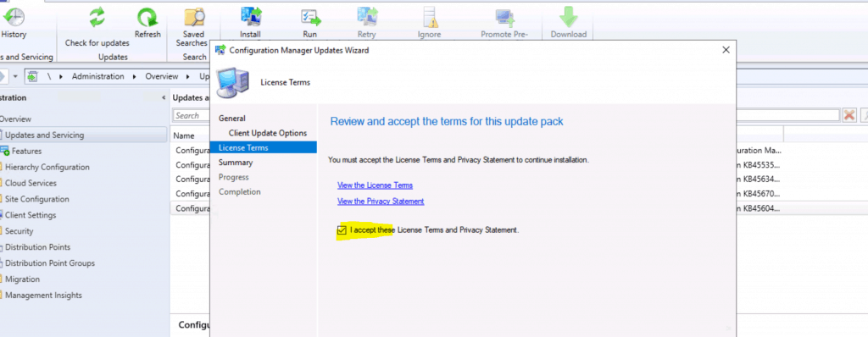Click Administration in the breadcrumb path
868x337 pixels.
pyautogui.click(x=98, y=76)
